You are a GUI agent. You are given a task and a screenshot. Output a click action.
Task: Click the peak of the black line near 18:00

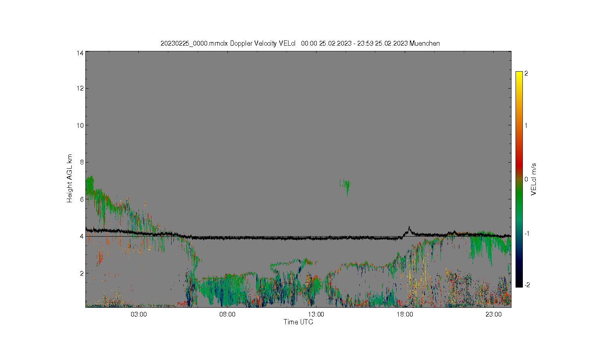click(x=409, y=227)
